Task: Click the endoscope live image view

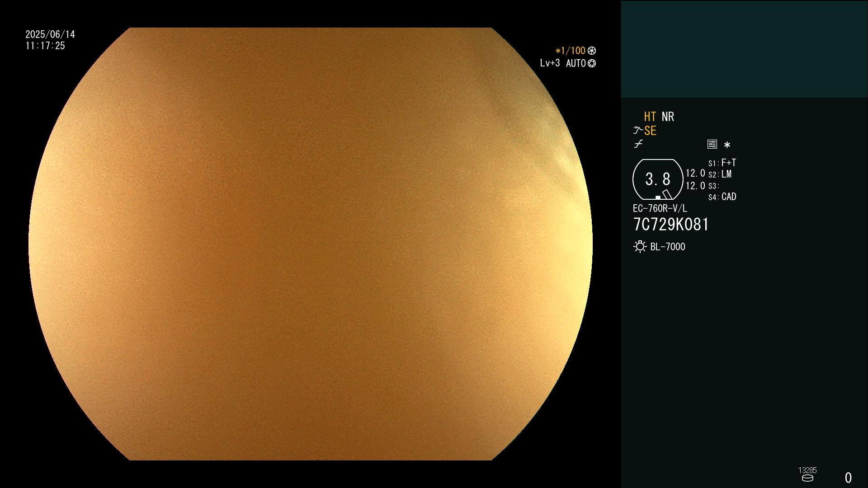Action: [x=311, y=244]
